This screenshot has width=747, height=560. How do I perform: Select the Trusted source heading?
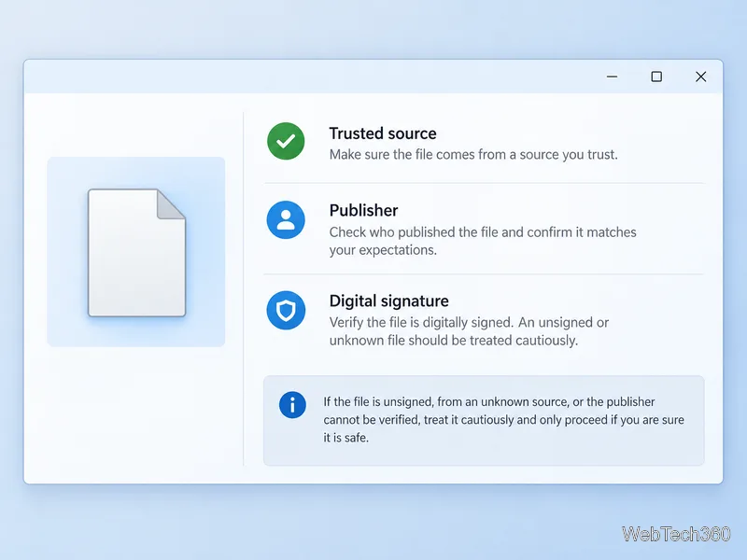[x=383, y=133]
